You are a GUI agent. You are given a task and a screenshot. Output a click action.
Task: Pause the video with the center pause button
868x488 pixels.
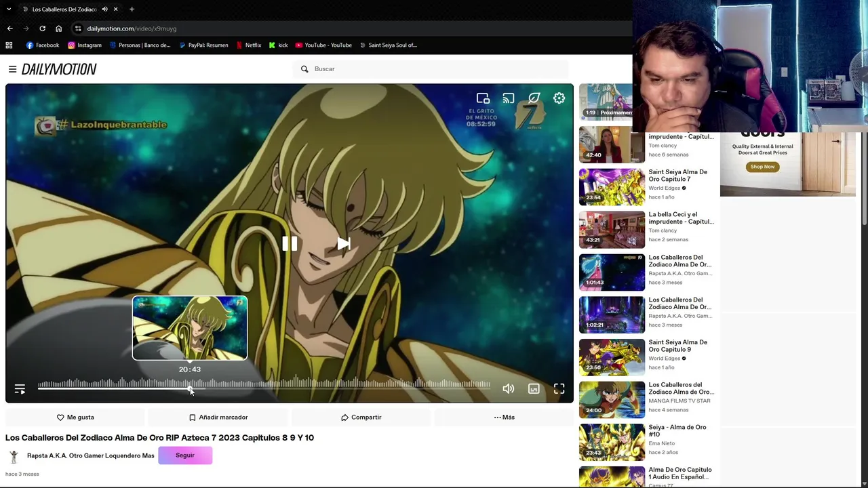pyautogui.click(x=290, y=244)
